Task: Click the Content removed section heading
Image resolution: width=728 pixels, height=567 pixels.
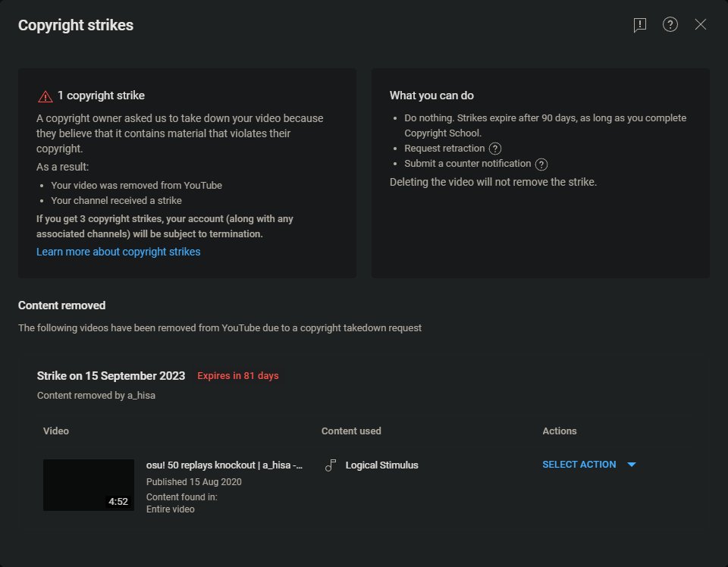Action: point(61,305)
